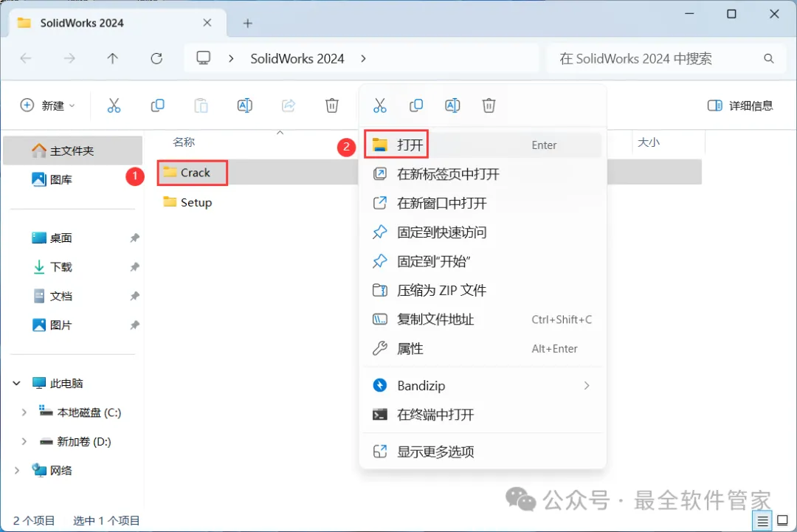
Task: Switch to the large thumbnails view icon
Action: pyautogui.click(x=783, y=521)
